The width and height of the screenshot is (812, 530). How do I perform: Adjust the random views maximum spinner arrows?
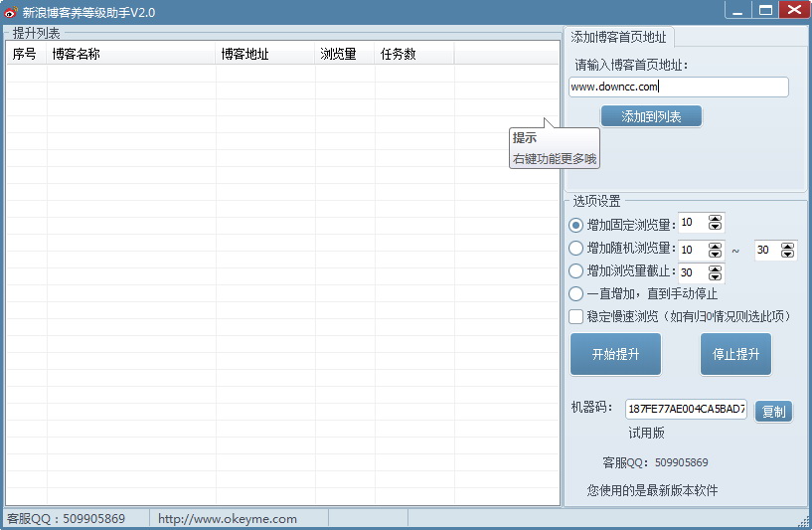pos(788,251)
